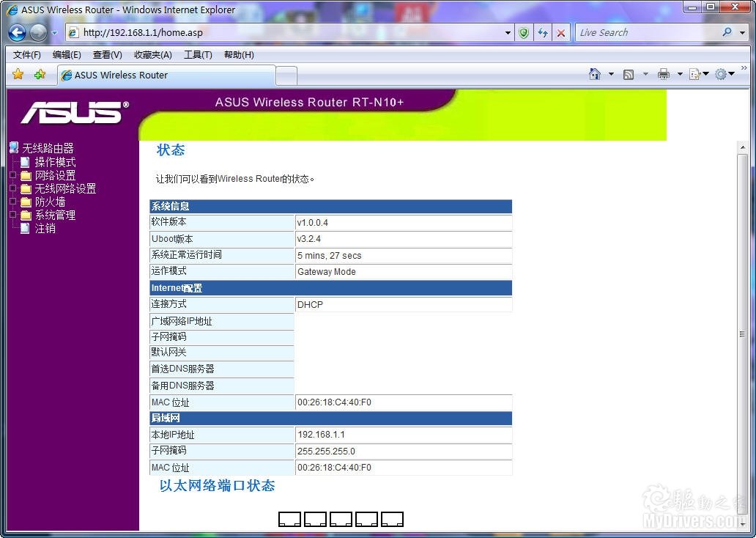Image resolution: width=756 pixels, height=538 pixels.
Task: Select the ASUS Wireless Router tab
Action: click(x=167, y=75)
